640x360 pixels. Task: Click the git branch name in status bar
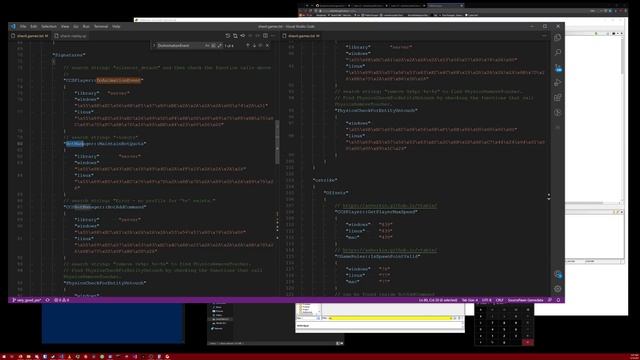point(27,300)
